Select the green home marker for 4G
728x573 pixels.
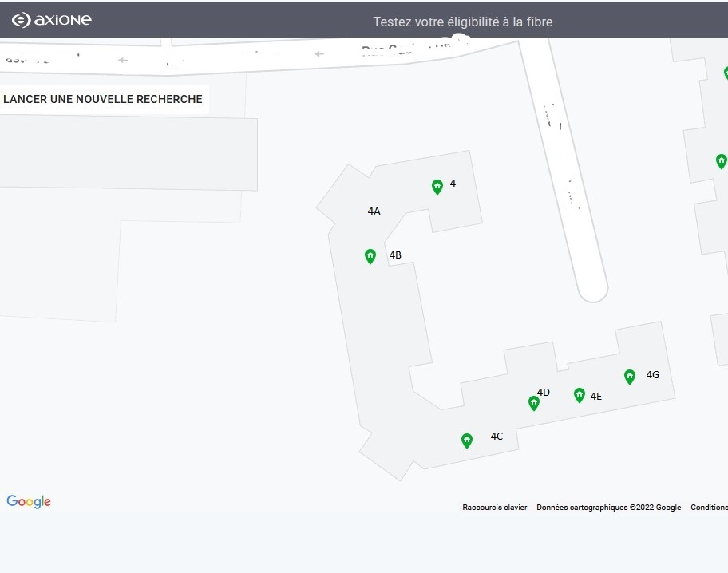(x=630, y=377)
